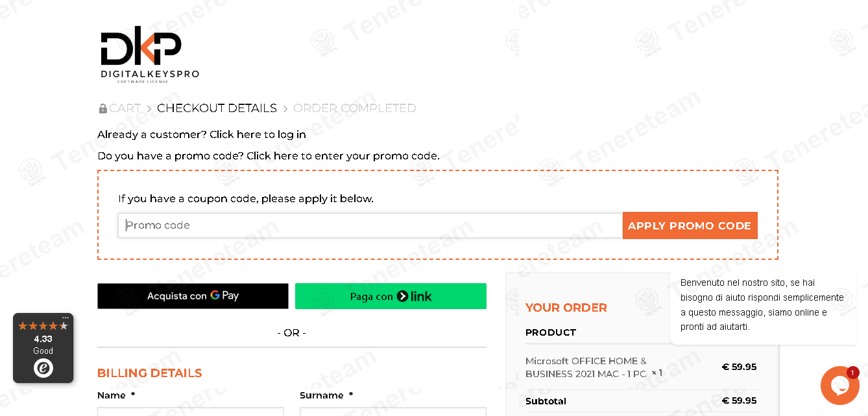Viewport: 868px width, 416px height.
Task: Click the lock icon beside CART
Action: tap(102, 109)
